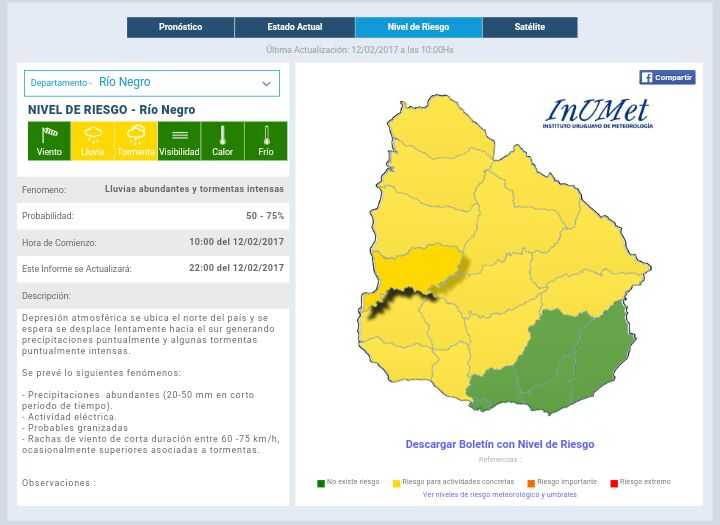Screen dimensions: 720x525
Task: Click Descargar Boletín con Nivel de Riesgo
Action: [x=499, y=444]
